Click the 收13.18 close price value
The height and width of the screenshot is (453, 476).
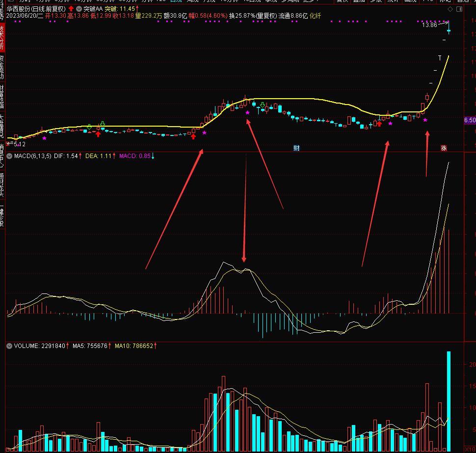(x=123, y=16)
